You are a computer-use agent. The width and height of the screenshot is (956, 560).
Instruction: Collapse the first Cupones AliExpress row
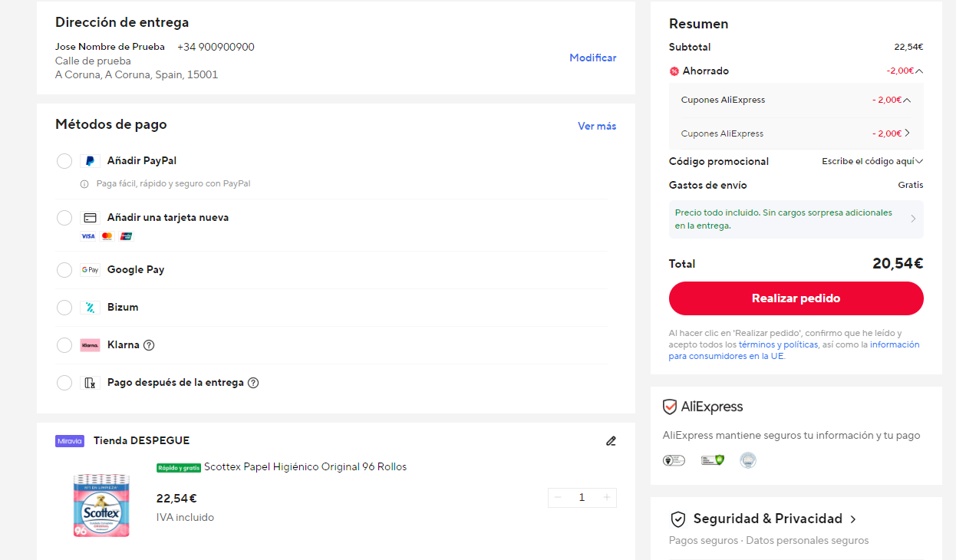[x=907, y=100]
